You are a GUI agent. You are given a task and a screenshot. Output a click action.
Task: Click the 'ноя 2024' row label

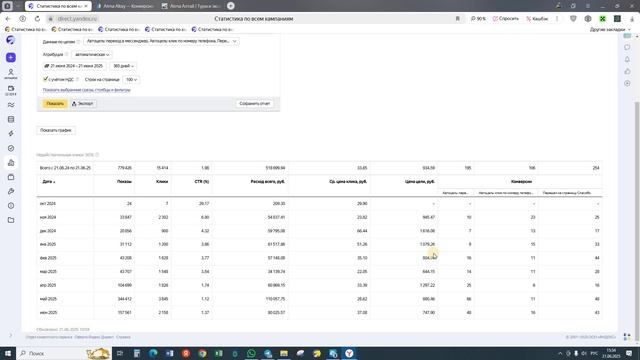(x=48, y=218)
